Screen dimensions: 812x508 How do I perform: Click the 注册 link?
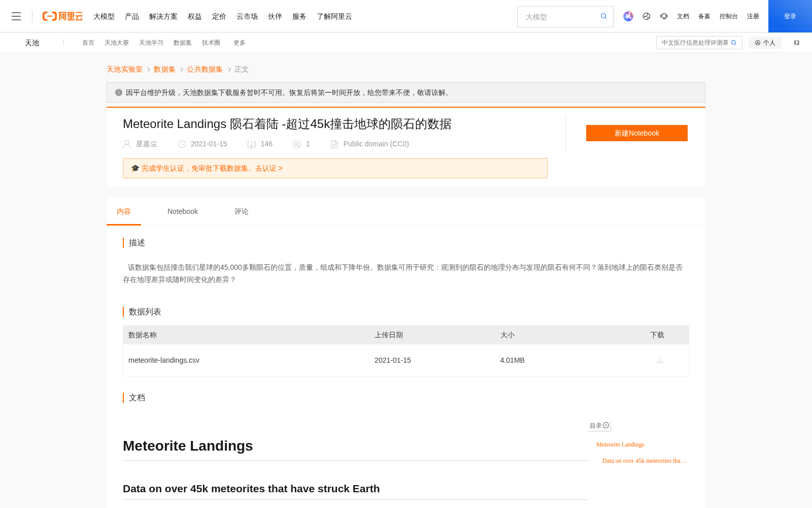tap(753, 16)
